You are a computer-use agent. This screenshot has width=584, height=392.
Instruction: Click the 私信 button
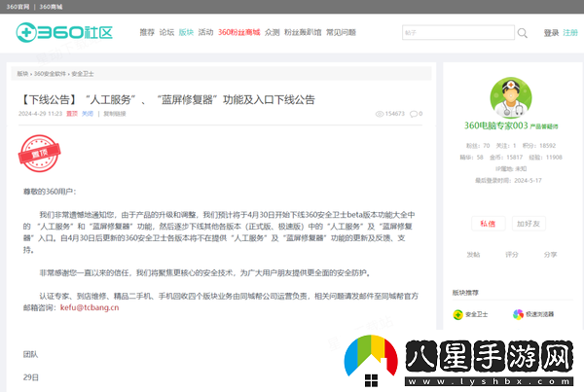tap(488, 224)
